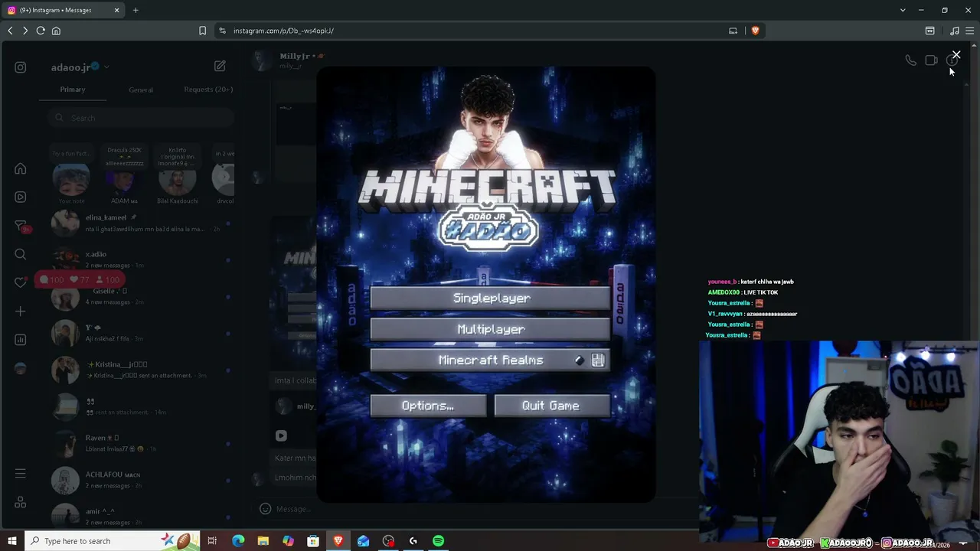Viewport: 980px width, 551px height.
Task: Start a new message with compose icon
Action: pyautogui.click(x=220, y=66)
